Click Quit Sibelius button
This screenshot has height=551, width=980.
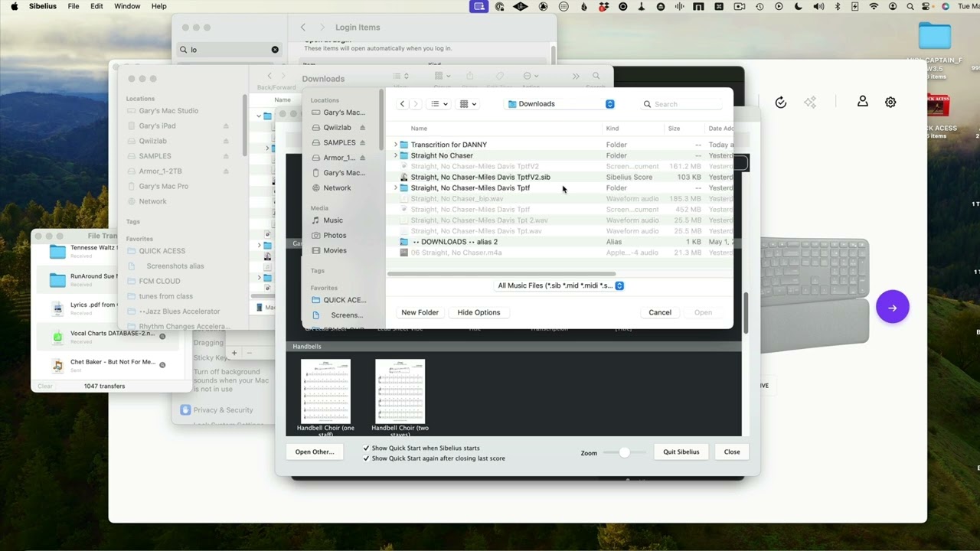[x=681, y=452]
